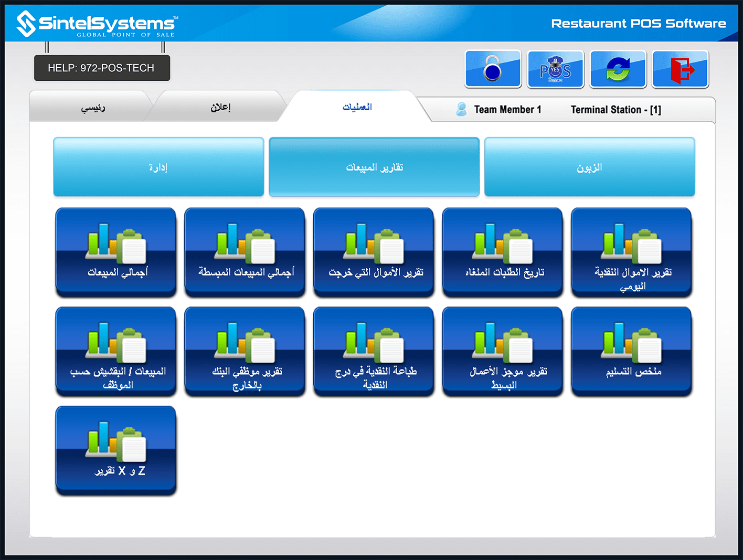Click the green-blue refresh arrows icon
The width and height of the screenshot is (743, 560).
coord(618,69)
